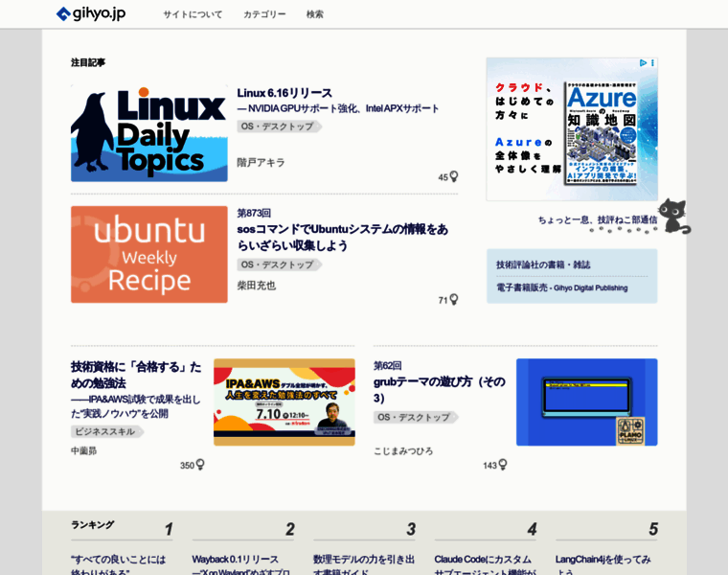Click the lightbulb icon beside 350
Screen dimensions: 728x575
pos(200,465)
